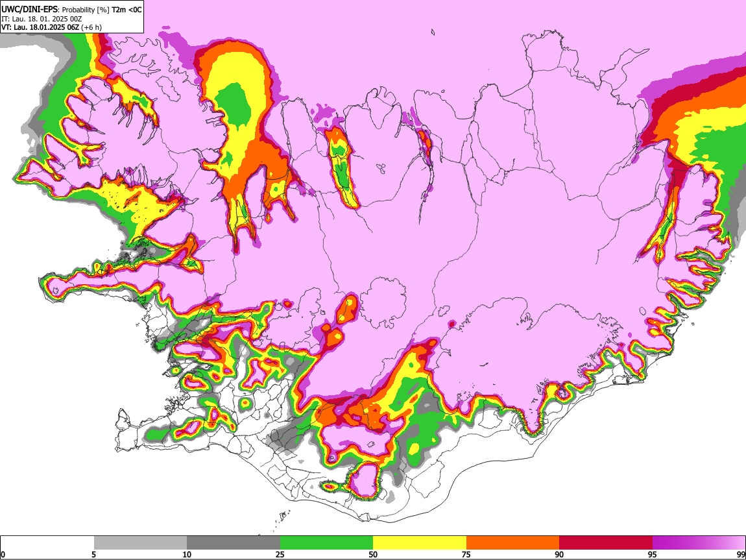Click the UWC/DINI-EPS title text
Viewport: 746px width, 560px height.
tap(29, 9)
